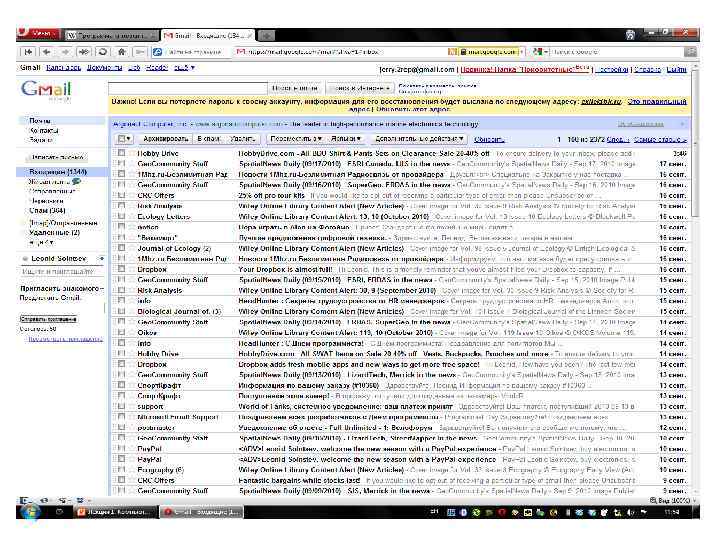Open 'Дополнительные действия' dropdown
The image size is (720, 540).
(419, 139)
